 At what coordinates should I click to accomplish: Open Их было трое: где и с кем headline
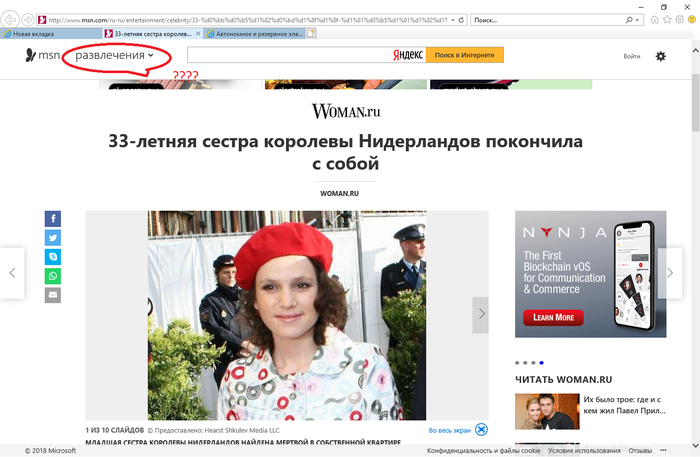click(x=624, y=405)
